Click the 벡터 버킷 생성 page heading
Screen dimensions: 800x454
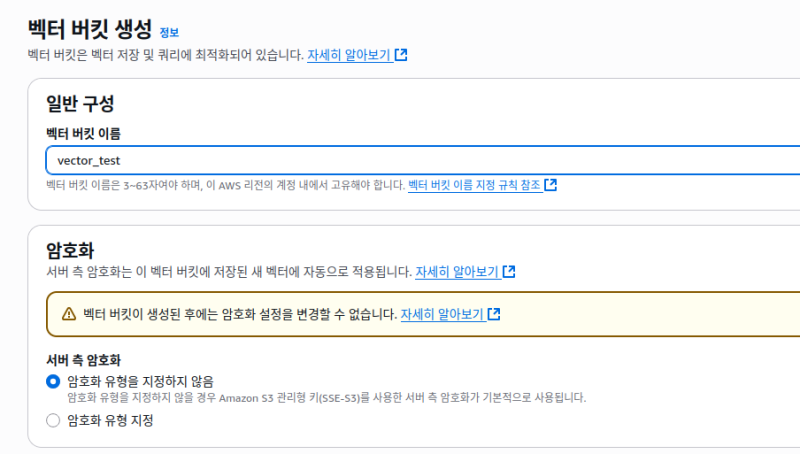click(x=90, y=29)
